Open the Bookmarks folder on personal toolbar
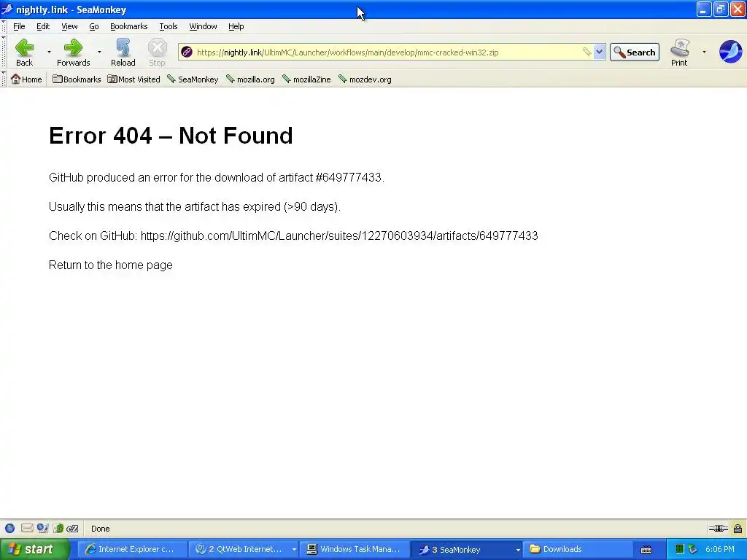This screenshot has height=560, width=747. pos(76,79)
